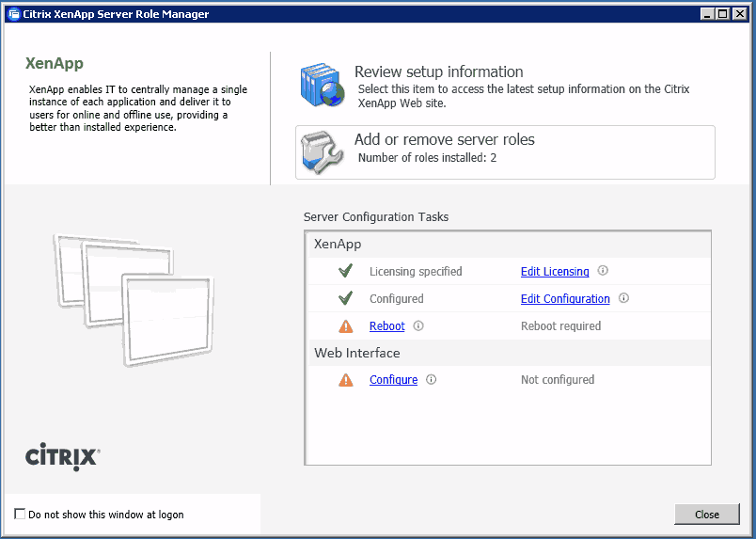This screenshot has width=756, height=539.
Task: Click the green checkmark for Configured
Action: click(345, 298)
